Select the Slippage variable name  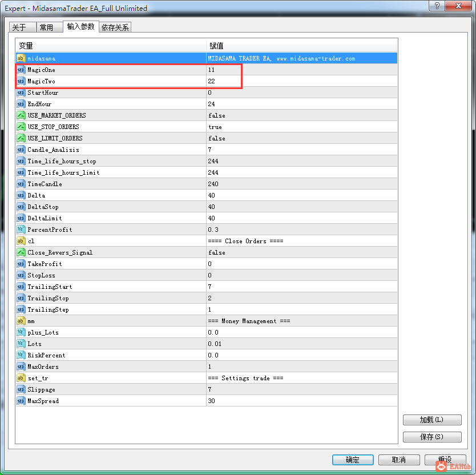click(41, 390)
